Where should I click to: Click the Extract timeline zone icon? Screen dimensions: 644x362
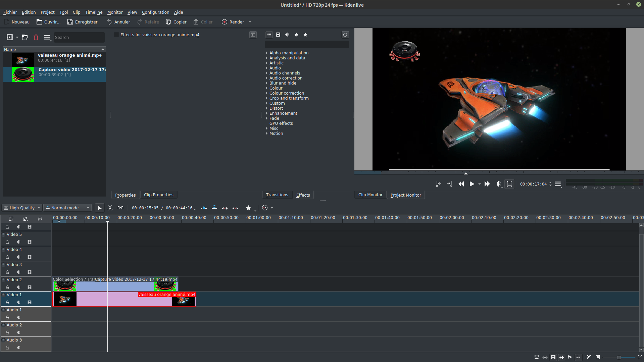tap(225, 208)
